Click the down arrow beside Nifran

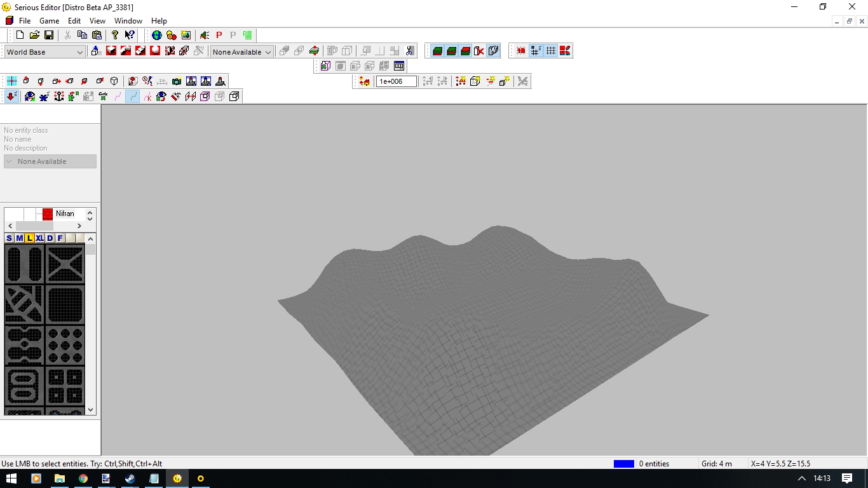coord(90,219)
